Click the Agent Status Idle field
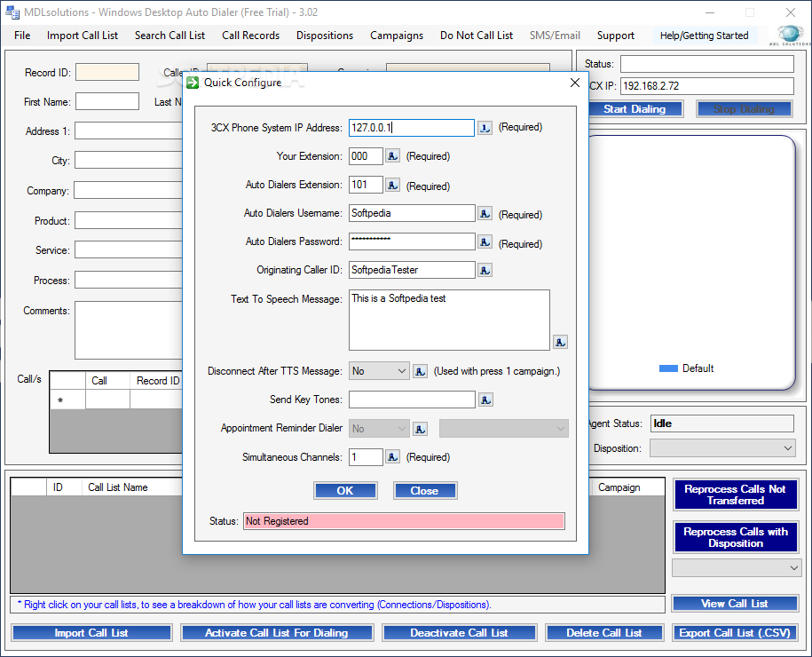The height and width of the screenshot is (657, 812). click(x=721, y=423)
